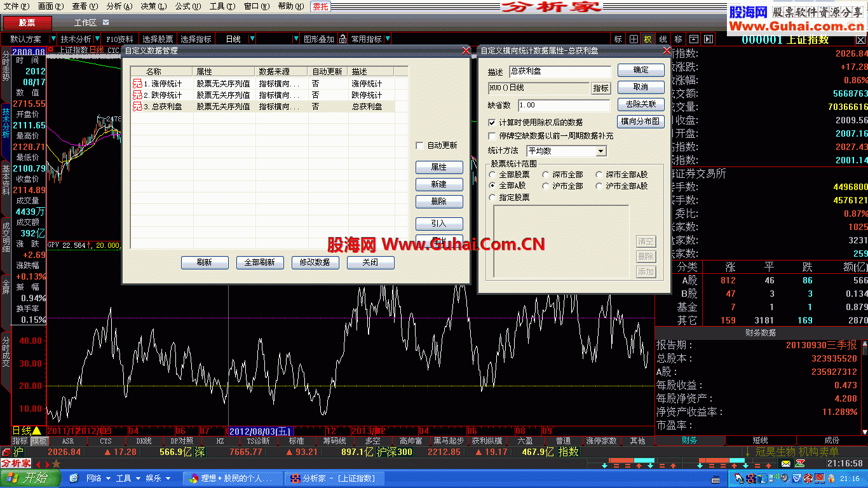Close the 自定义横向统计数据属性 dialog

(667, 51)
